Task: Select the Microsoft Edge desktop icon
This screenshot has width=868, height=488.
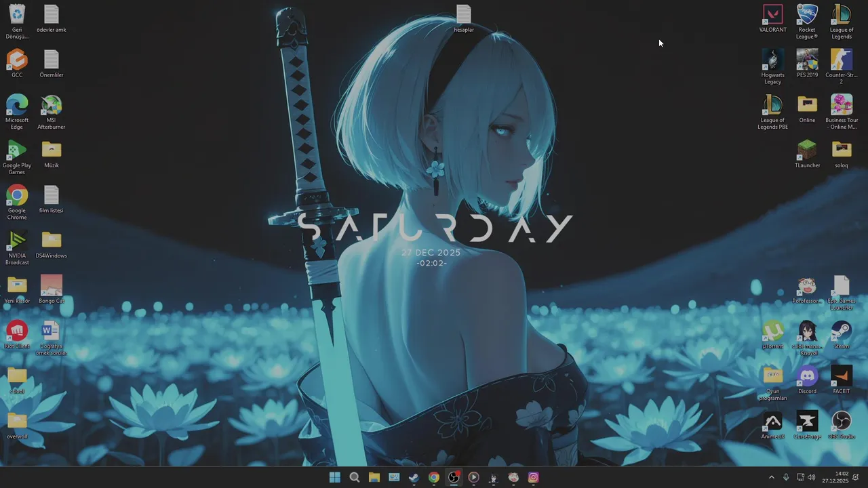Action: click(17, 113)
